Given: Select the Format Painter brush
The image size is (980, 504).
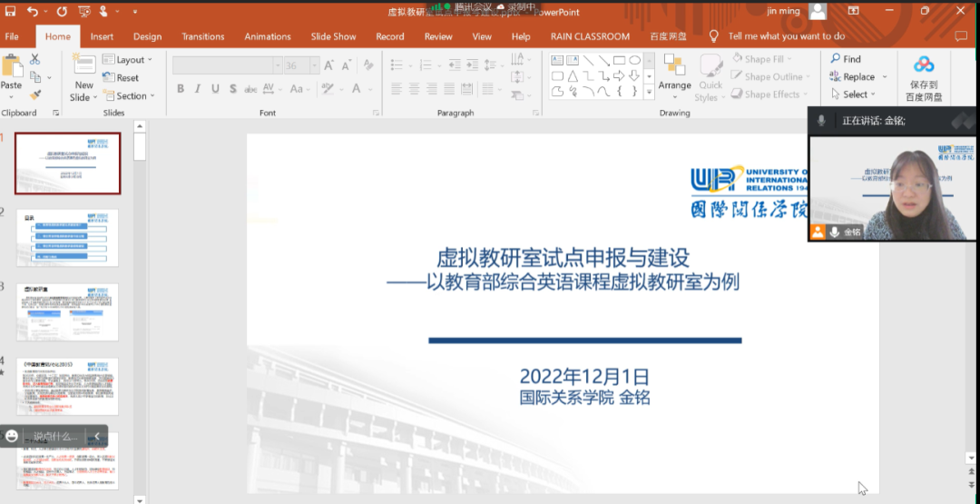Looking at the screenshot, I should [x=35, y=94].
